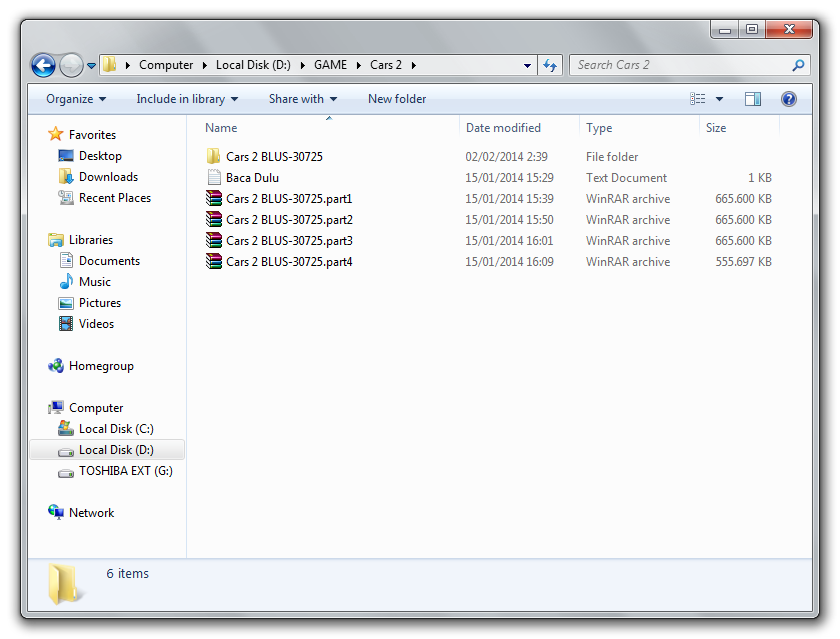Click the large folder icon in the details pane
The width and height of the screenshot is (840, 639).
pyautogui.click(x=65, y=584)
